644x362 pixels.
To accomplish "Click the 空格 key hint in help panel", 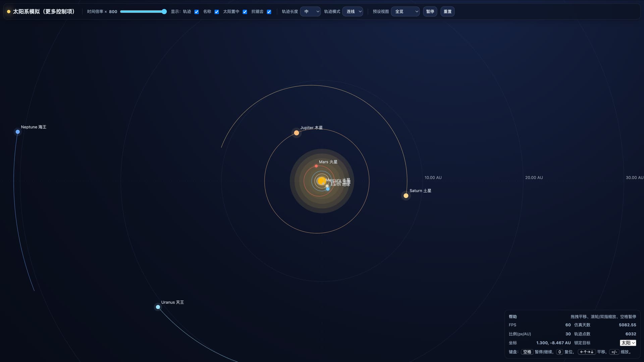I will pyautogui.click(x=527, y=352).
